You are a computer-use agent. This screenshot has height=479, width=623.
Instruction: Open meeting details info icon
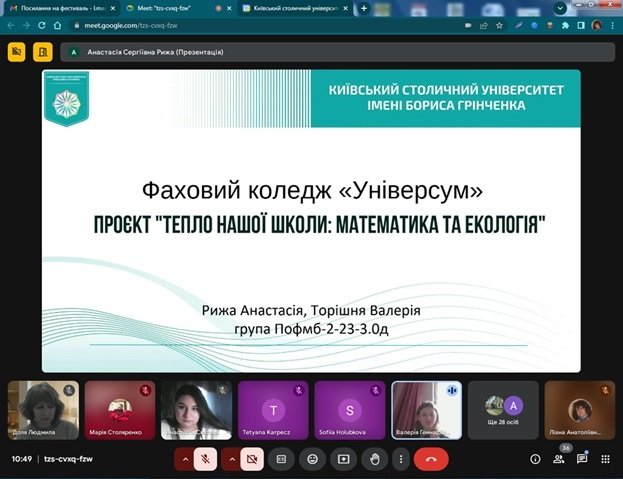(x=535, y=459)
